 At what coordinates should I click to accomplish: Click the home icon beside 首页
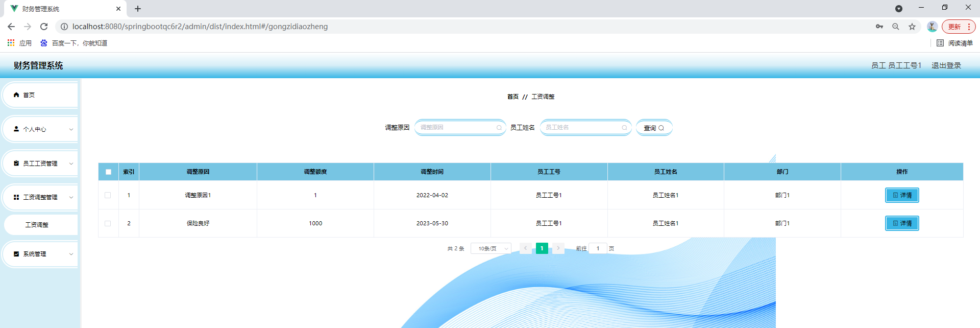16,95
